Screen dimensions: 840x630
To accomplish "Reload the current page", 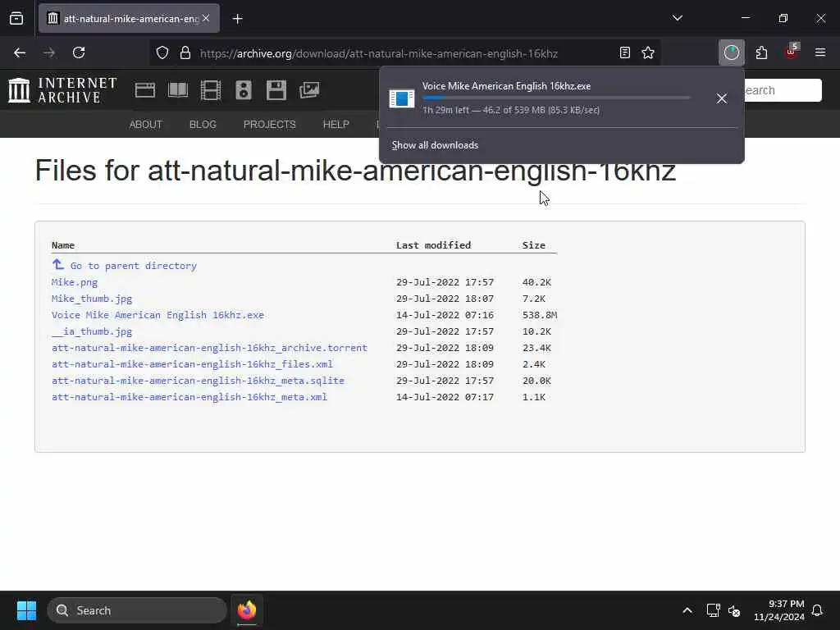I will [79, 52].
